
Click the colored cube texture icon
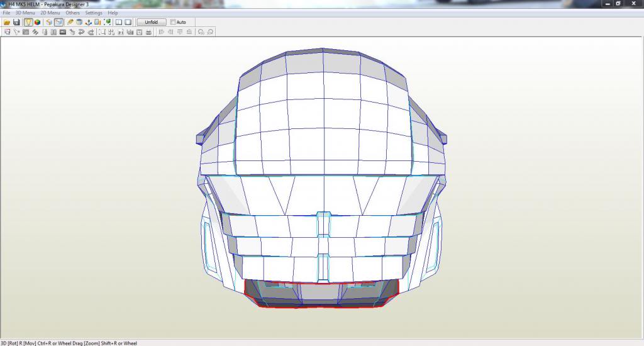(37, 22)
